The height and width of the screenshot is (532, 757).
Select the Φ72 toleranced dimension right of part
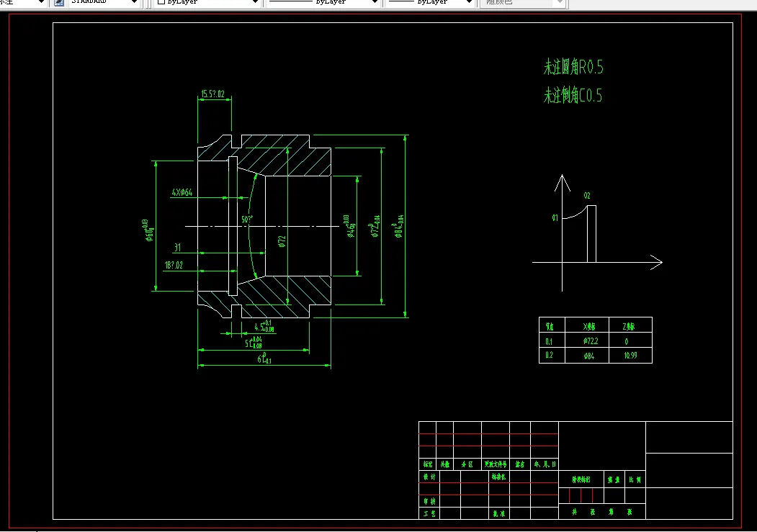point(375,226)
